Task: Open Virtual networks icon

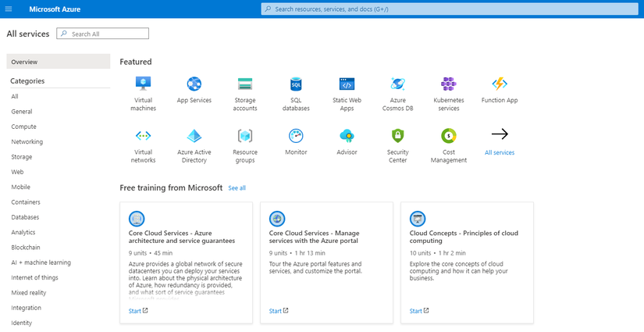Action: 144,136
